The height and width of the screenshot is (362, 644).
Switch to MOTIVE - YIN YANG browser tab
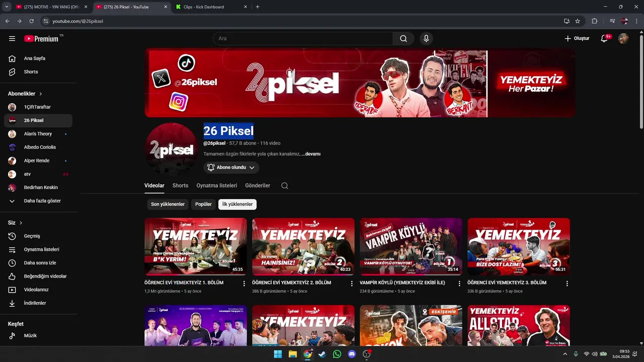coord(52,7)
